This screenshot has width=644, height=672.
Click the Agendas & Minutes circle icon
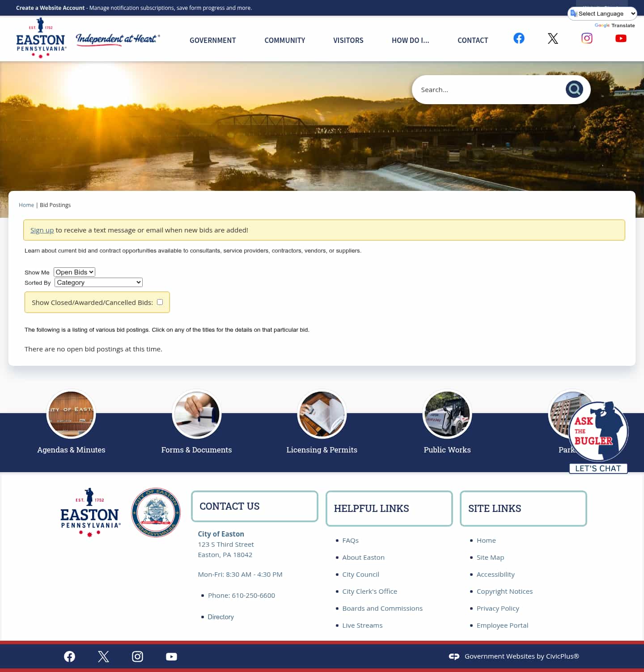[71, 414]
